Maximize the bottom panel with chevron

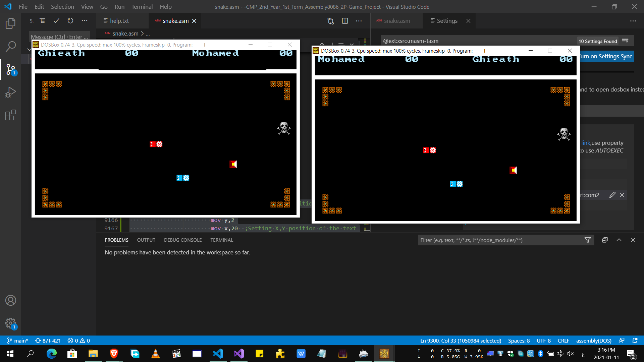point(619,240)
